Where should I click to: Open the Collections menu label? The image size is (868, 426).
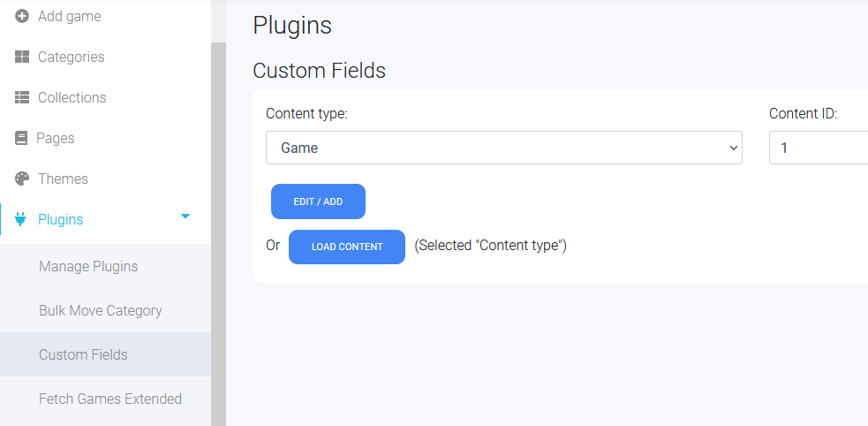(72, 97)
